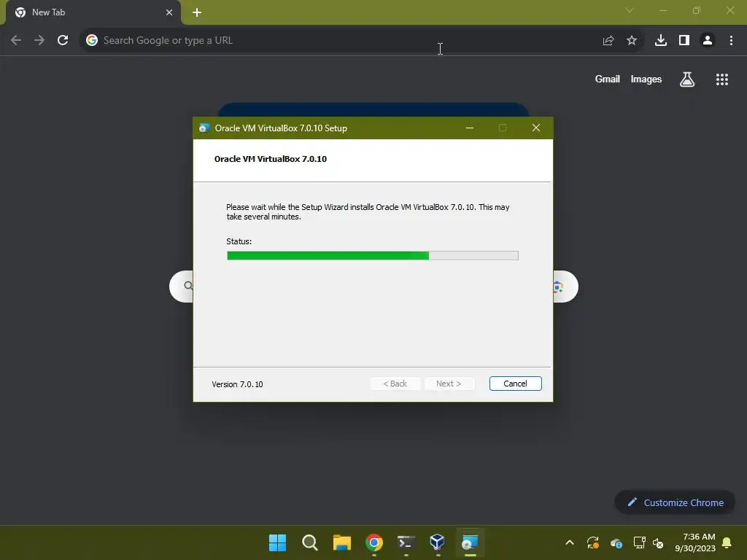This screenshot has width=747, height=560.
Task: Select the New Tab tab
Action: (93, 12)
